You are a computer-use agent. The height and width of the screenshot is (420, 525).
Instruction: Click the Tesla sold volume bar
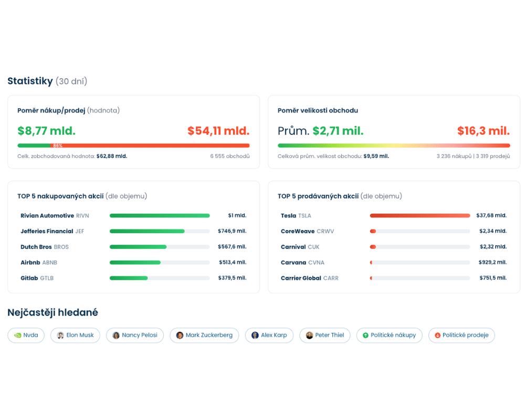point(420,216)
